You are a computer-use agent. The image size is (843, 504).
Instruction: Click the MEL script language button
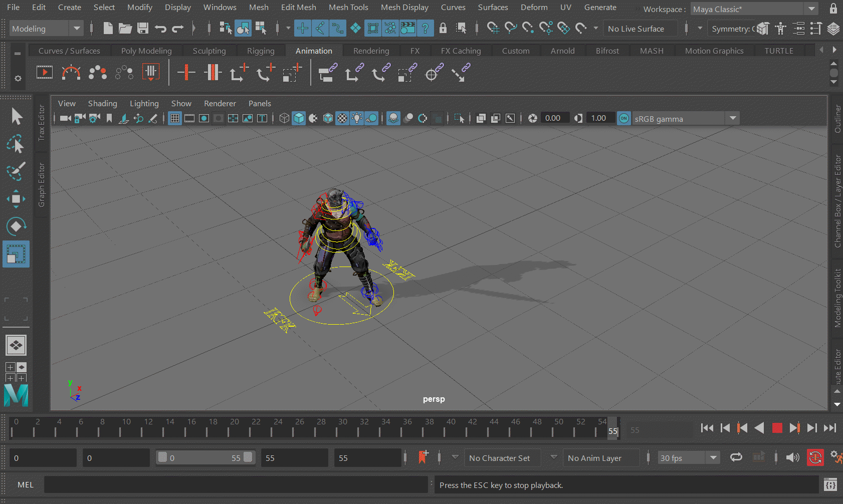(x=26, y=485)
